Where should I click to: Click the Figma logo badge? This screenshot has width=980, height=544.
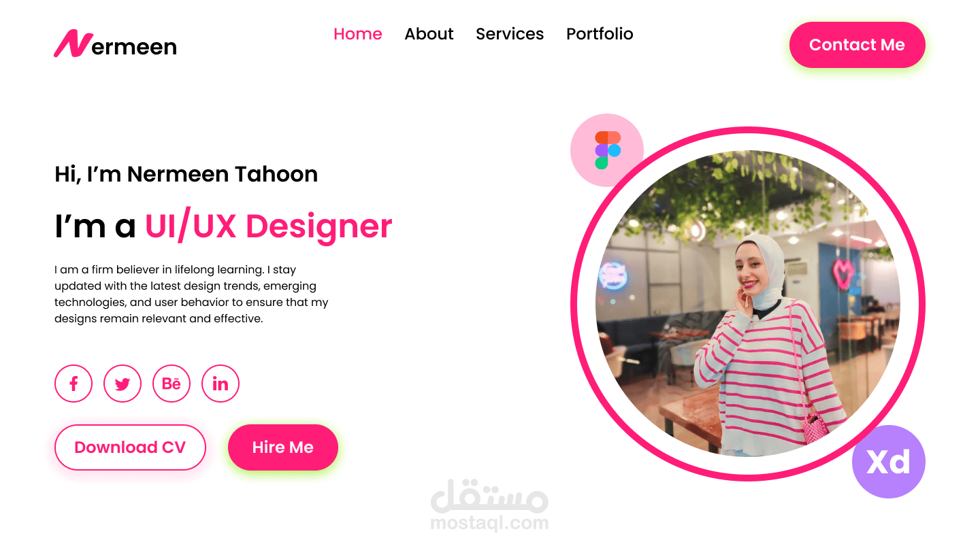click(607, 150)
